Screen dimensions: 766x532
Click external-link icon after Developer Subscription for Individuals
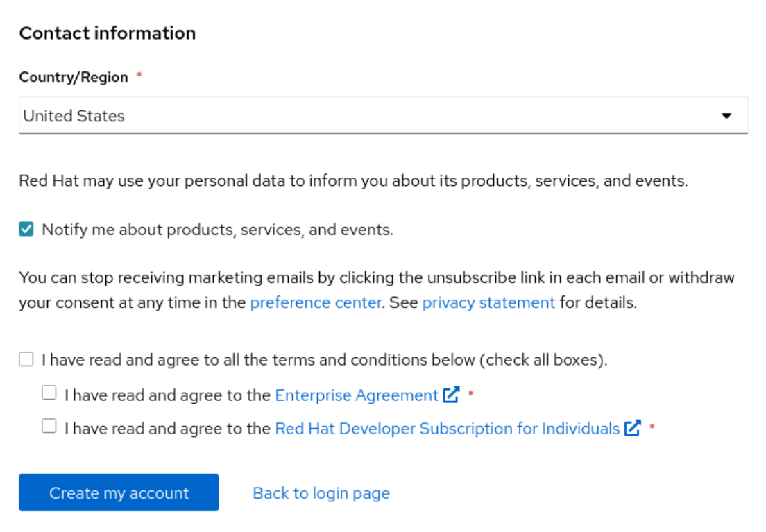tap(632, 429)
